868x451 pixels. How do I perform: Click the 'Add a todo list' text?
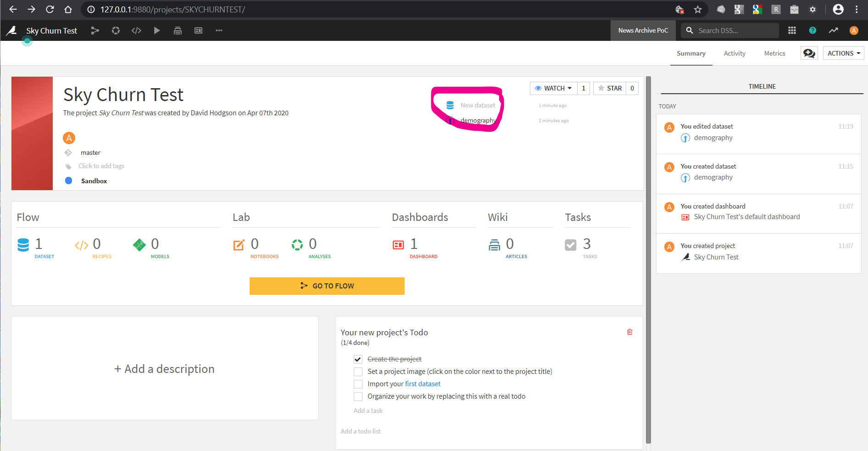[x=361, y=431]
